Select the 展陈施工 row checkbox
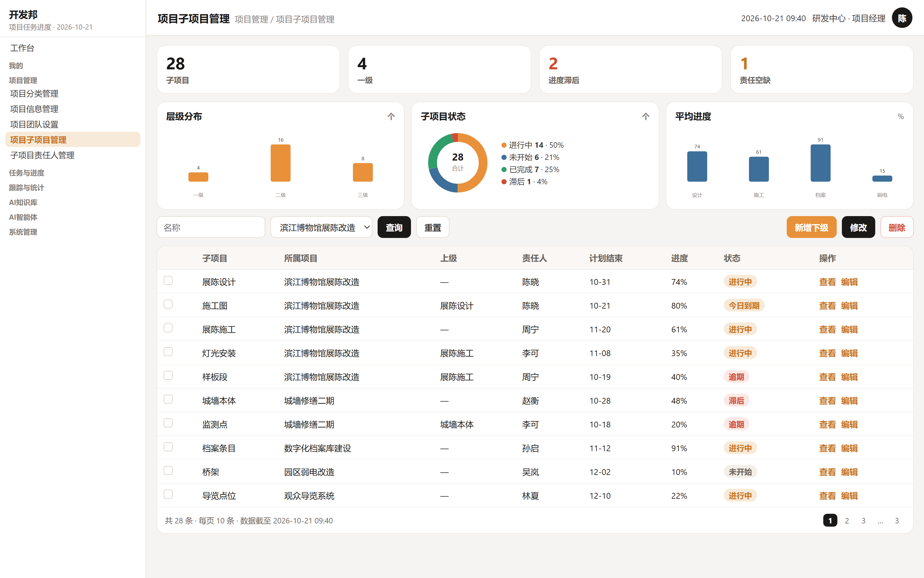924x578 pixels. tap(168, 328)
